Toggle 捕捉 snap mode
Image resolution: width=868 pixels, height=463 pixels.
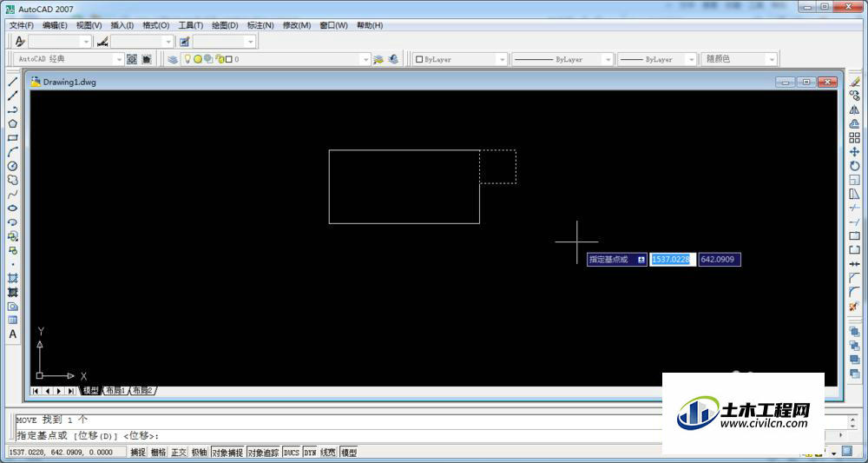(x=138, y=453)
